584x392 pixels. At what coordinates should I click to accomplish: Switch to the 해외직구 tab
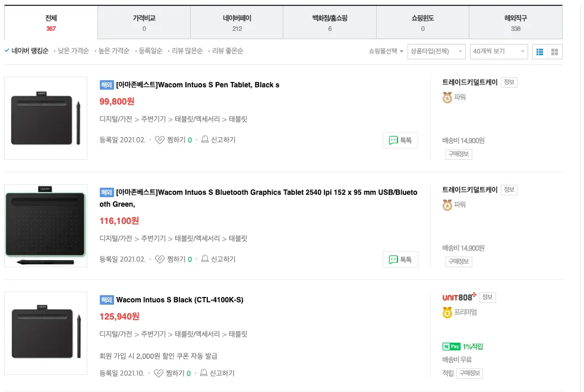click(x=515, y=23)
